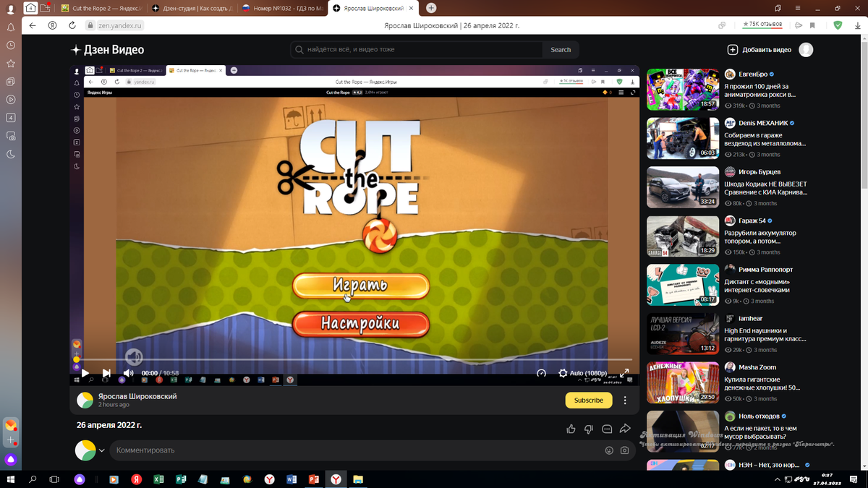
Task: Enter fullscreen mode in video player
Action: coord(624,373)
